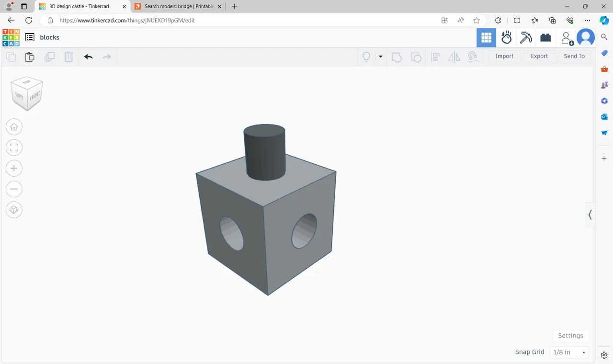
Task: Undo the last action
Action: pyautogui.click(x=88, y=57)
